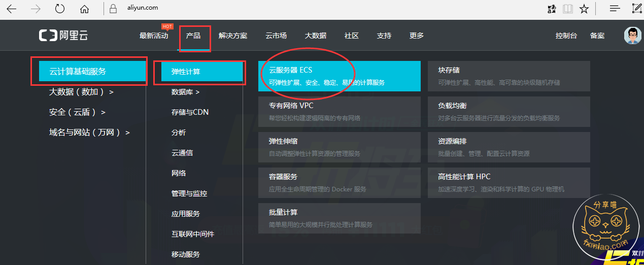Open 弹性伸缩 product card
The height and width of the screenshot is (265, 644).
pyautogui.click(x=340, y=147)
